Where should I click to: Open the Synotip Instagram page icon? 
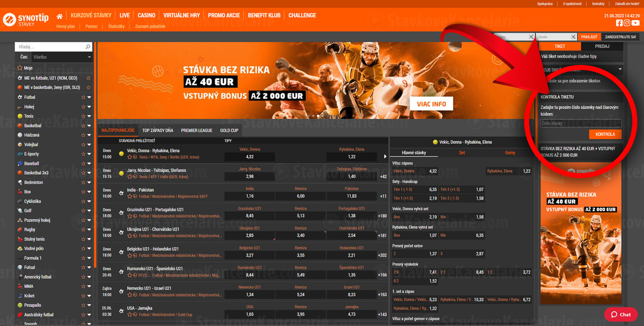[627, 23]
